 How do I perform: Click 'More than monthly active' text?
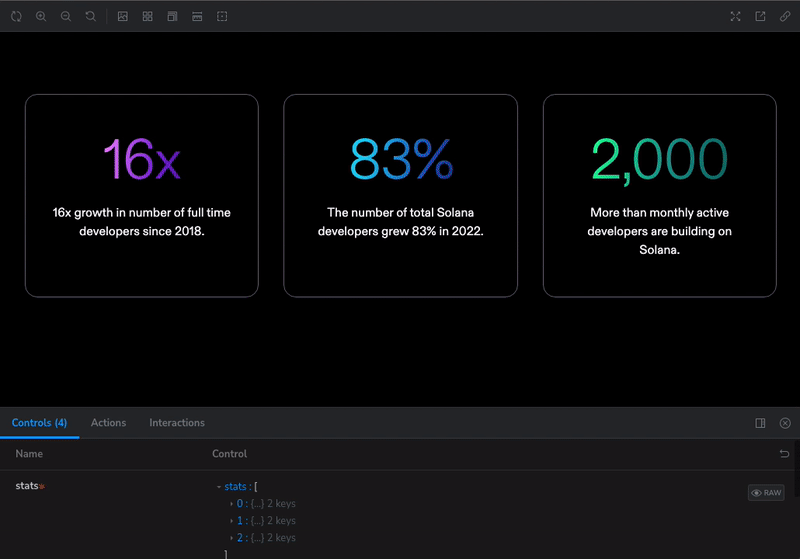659,231
